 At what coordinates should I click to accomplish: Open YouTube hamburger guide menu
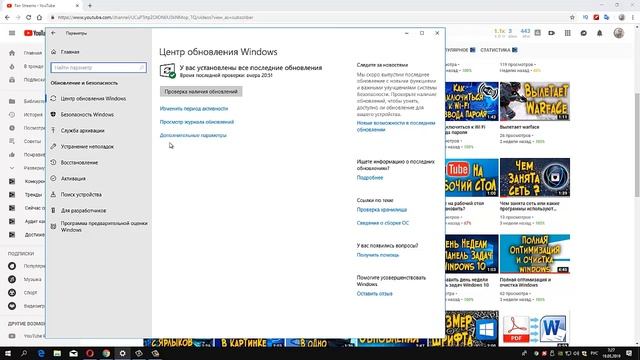pos(12,33)
